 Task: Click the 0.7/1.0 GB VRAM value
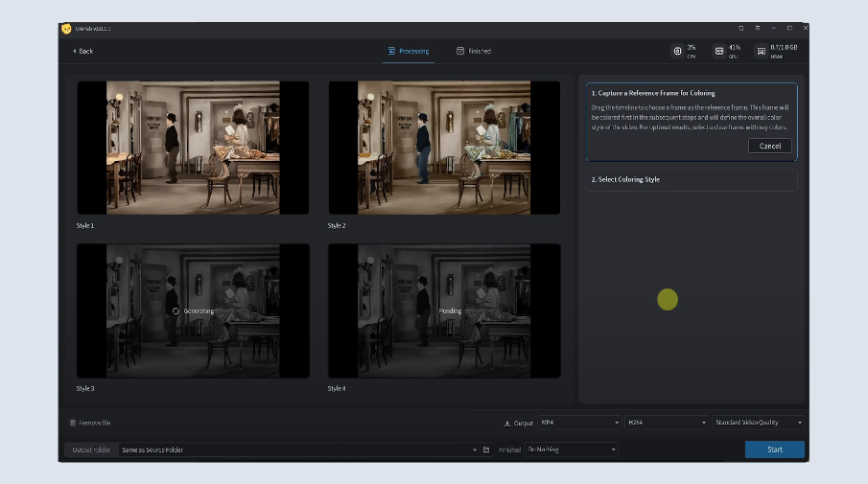coord(784,48)
